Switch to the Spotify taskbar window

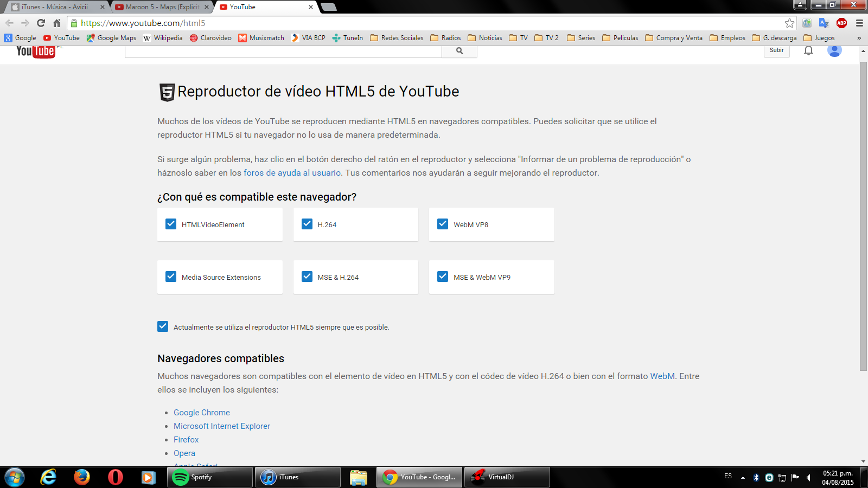210,477
